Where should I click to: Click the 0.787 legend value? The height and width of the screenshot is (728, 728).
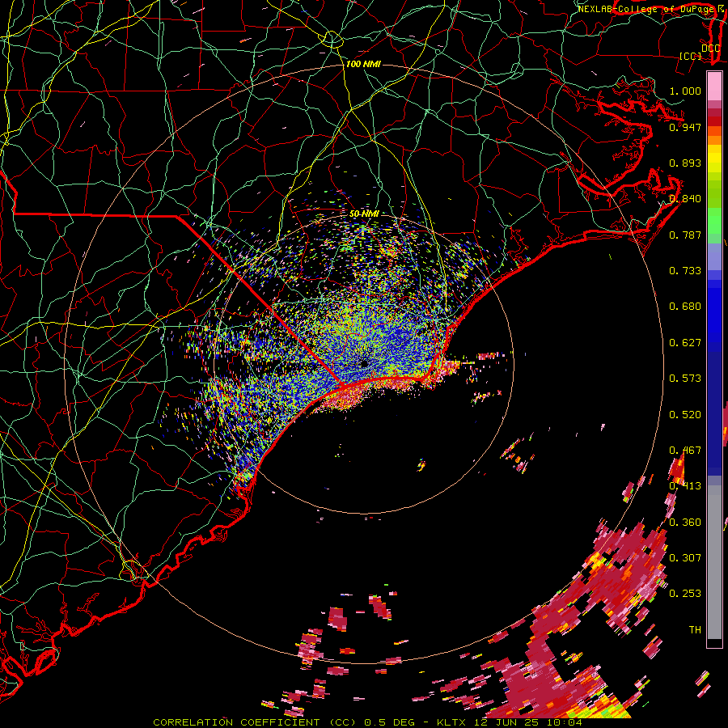685,235
